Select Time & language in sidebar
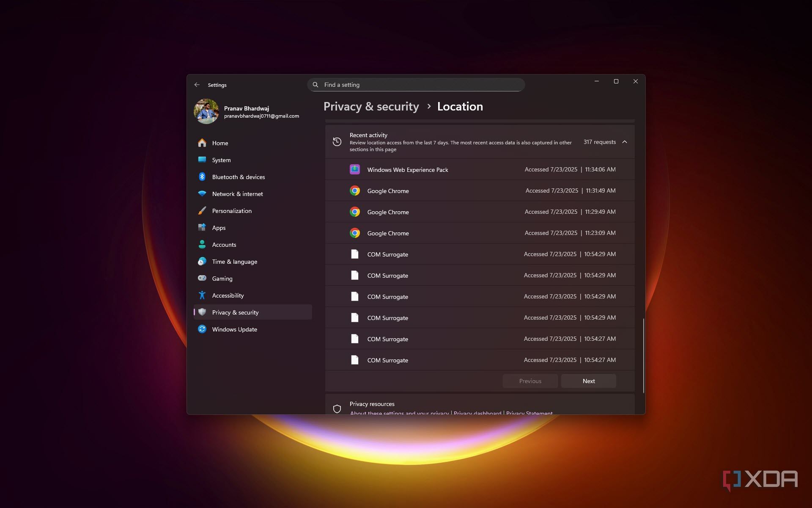This screenshot has width=812, height=508. 234,262
